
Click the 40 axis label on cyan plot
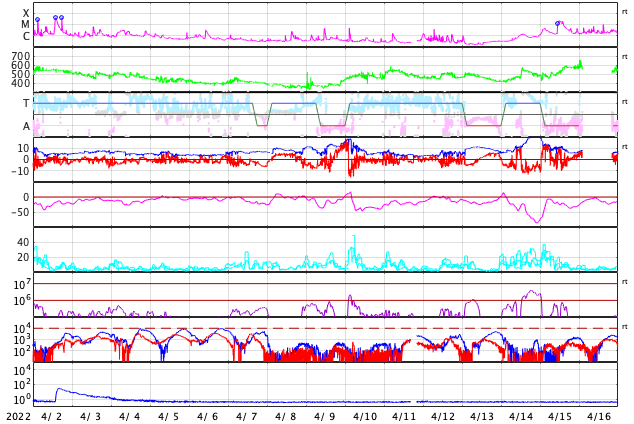(23, 243)
